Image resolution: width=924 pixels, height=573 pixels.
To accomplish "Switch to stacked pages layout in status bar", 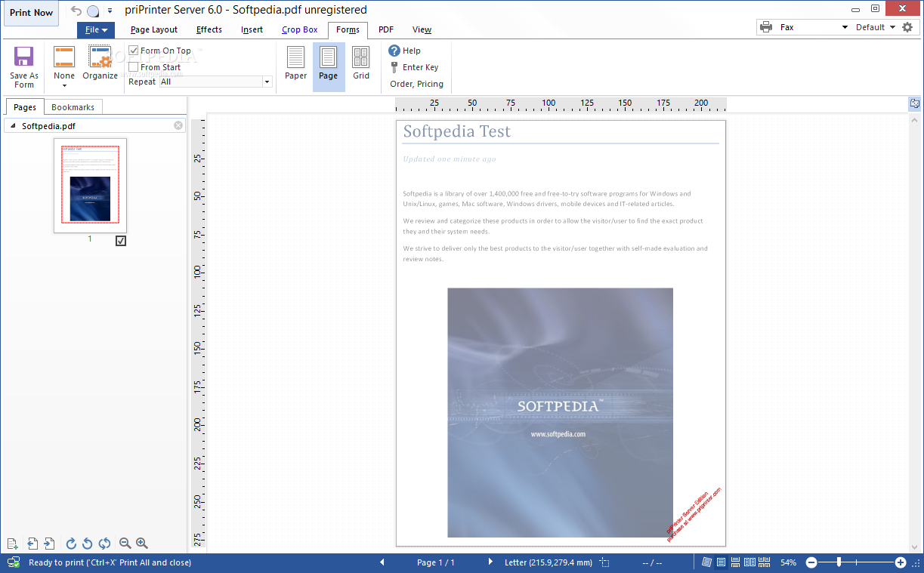I will (x=735, y=562).
